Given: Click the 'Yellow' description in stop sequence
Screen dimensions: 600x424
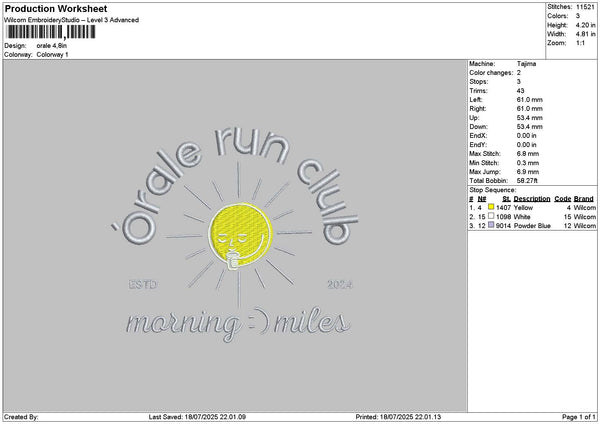Looking at the screenshot, I should pos(523,207).
